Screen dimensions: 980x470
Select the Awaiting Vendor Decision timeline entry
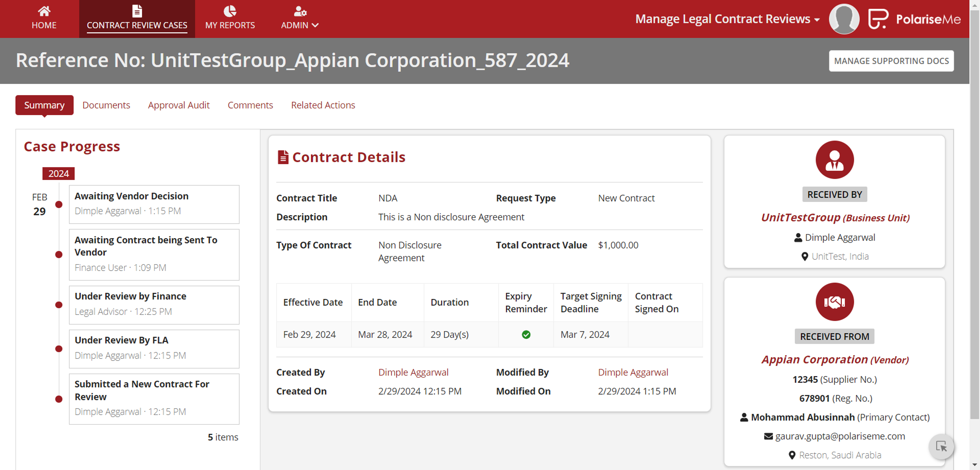coord(154,204)
